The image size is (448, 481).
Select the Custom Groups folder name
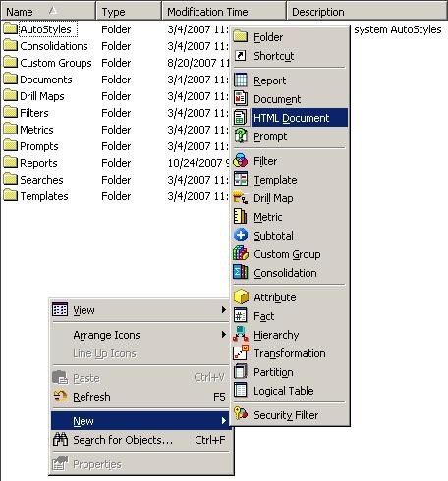pos(56,63)
